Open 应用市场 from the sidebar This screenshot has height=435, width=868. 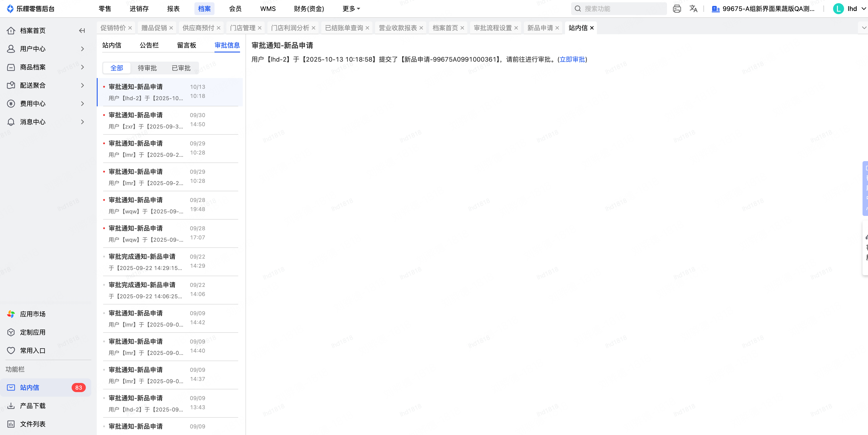[33, 314]
